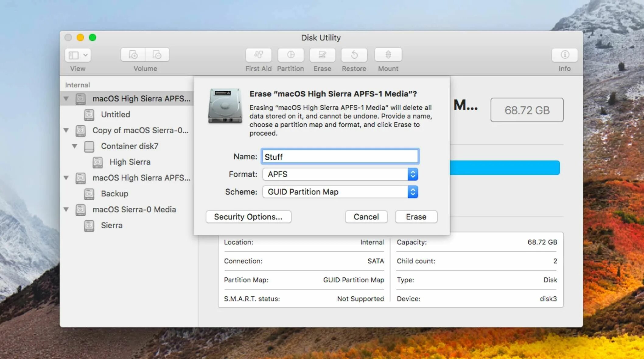The width and height of the screenshot is (644, 359).
Task: Click the Mount toolbar icon
Action: pyautogui.click(x=388, y=55)
